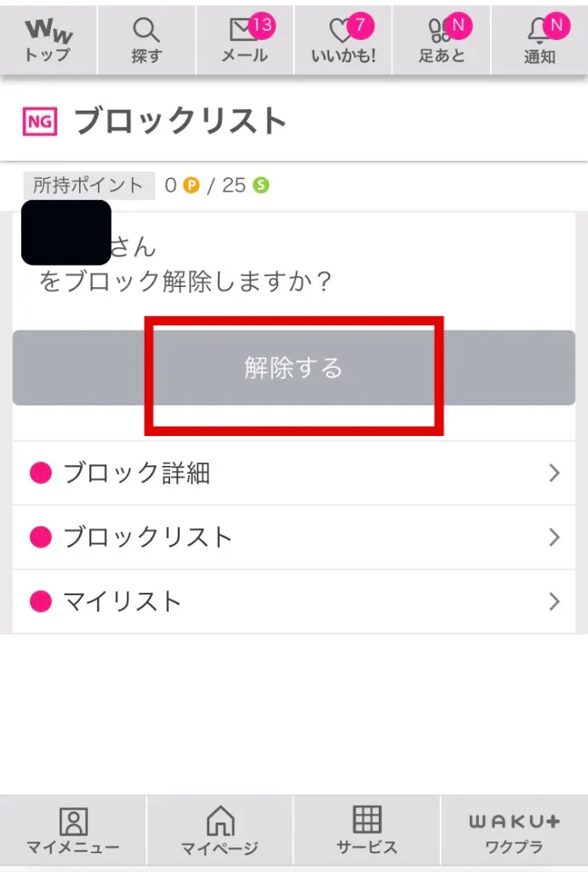
Task: Go to WW トップ home
Action: [49, 38]
